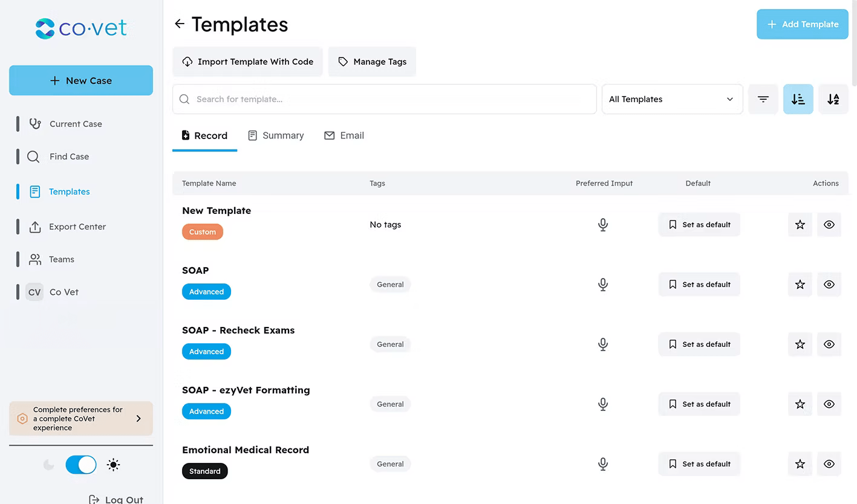Click the 'No tags' text
Screen dimensions: 857x504
[385, 225]
